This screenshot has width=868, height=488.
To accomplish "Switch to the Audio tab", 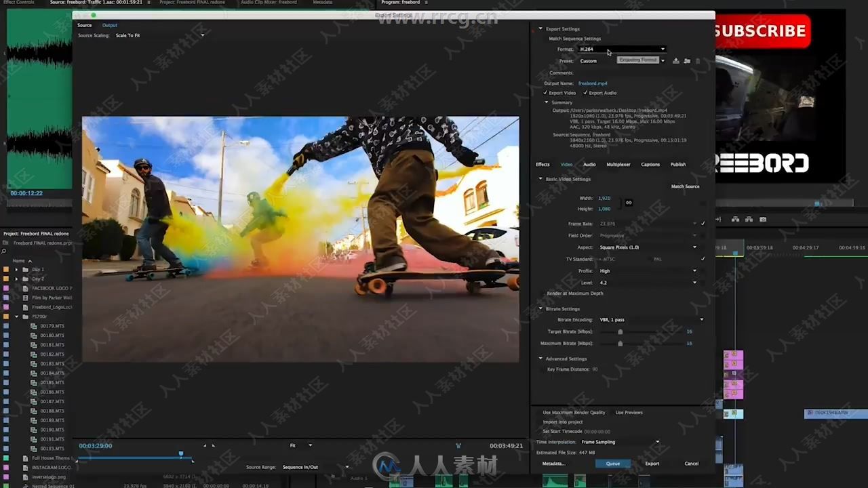I will click(x=589, y=165).
